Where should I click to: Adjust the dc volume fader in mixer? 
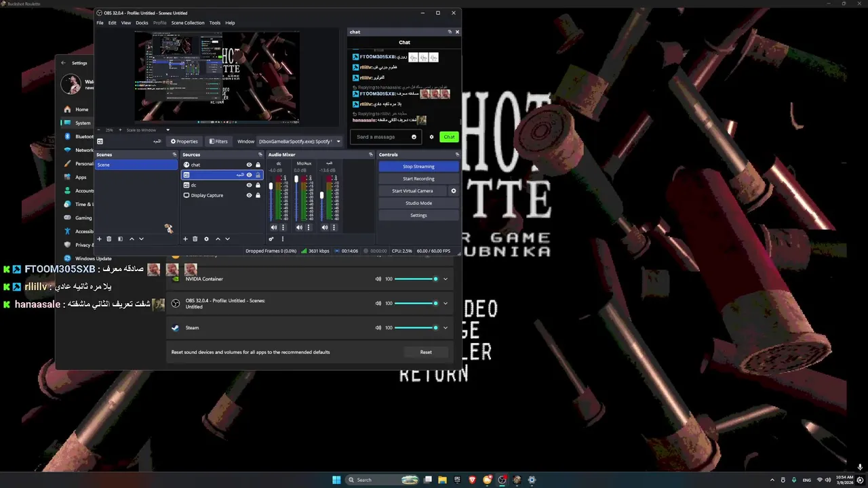pyautogui.click(x=271, y=186)
